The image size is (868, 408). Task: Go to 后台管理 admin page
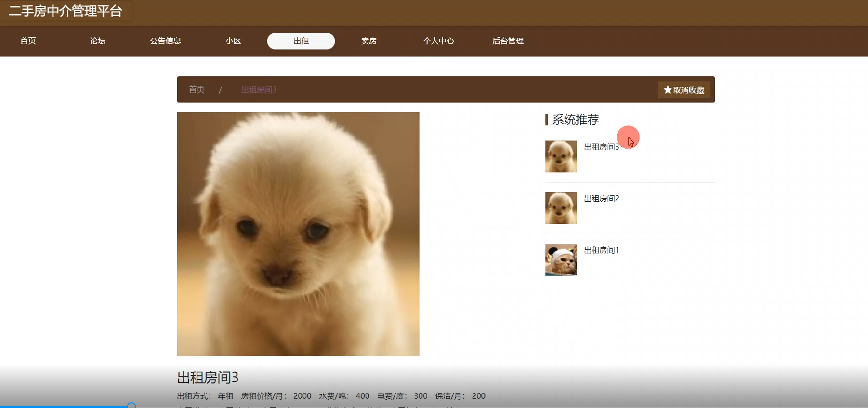coord(508,41)
